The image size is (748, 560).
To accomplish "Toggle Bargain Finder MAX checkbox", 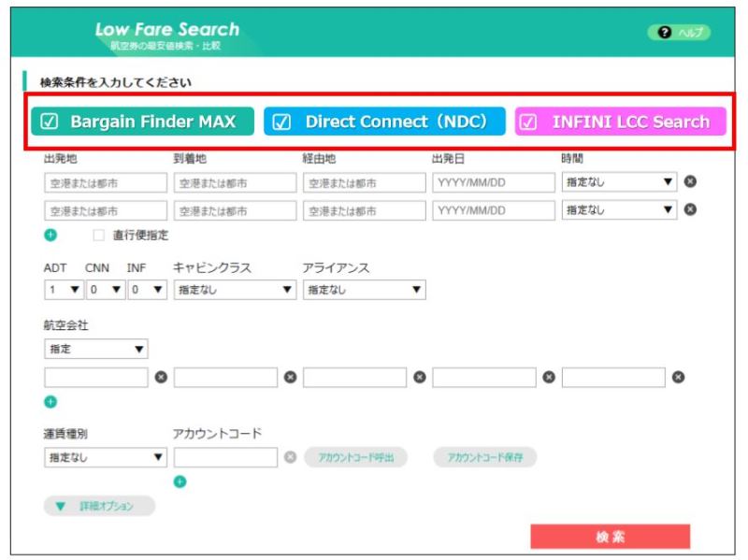I will (50, 122).
